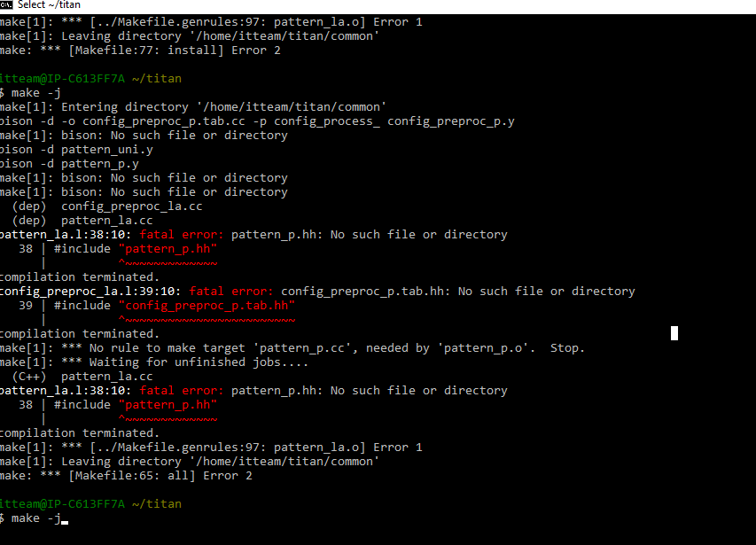Click the '(dep) config_preproc_la.cc' line
Screen dimensions: 756x545
pyautogui.click(x=107, y=206)
